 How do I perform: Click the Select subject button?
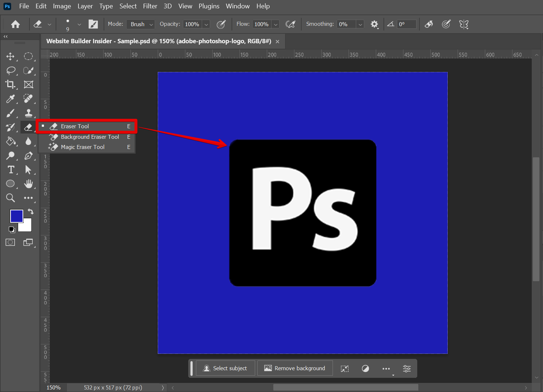[x=225, y=368]
